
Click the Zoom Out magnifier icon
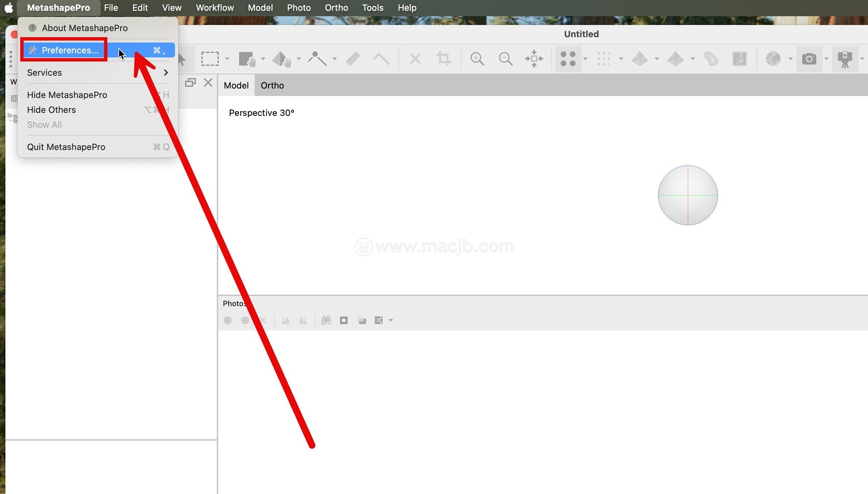(505, 59)
